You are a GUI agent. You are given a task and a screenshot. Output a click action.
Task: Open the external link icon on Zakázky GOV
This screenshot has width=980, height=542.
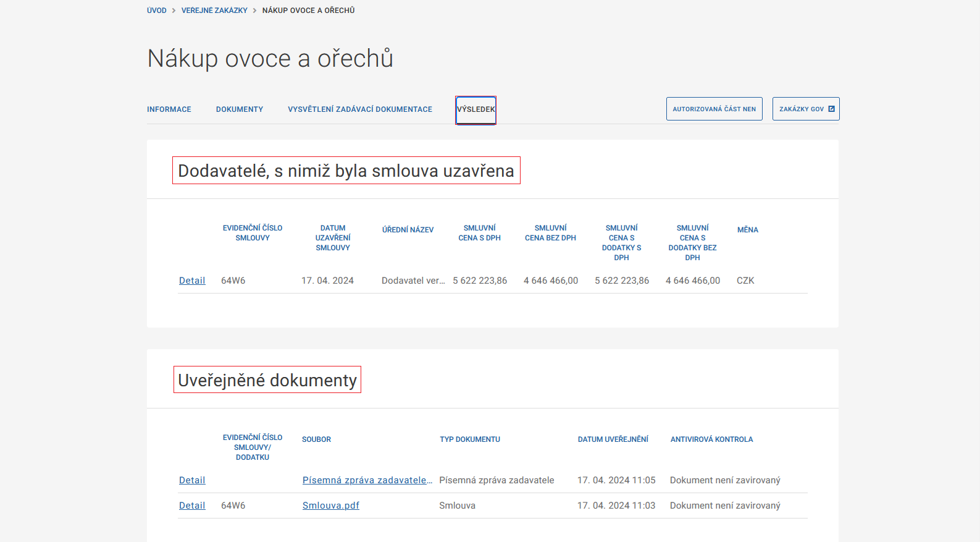click(831, 109)
